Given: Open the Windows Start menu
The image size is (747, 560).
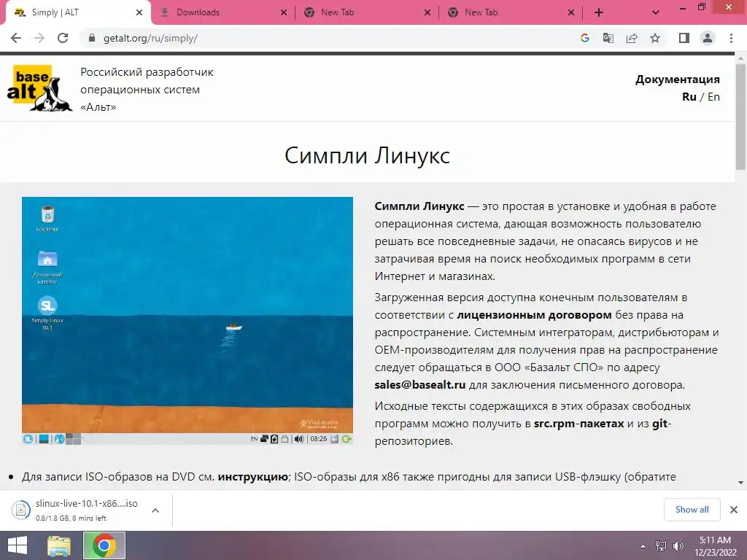Looking at the screenshot, I should click(18, 545).
